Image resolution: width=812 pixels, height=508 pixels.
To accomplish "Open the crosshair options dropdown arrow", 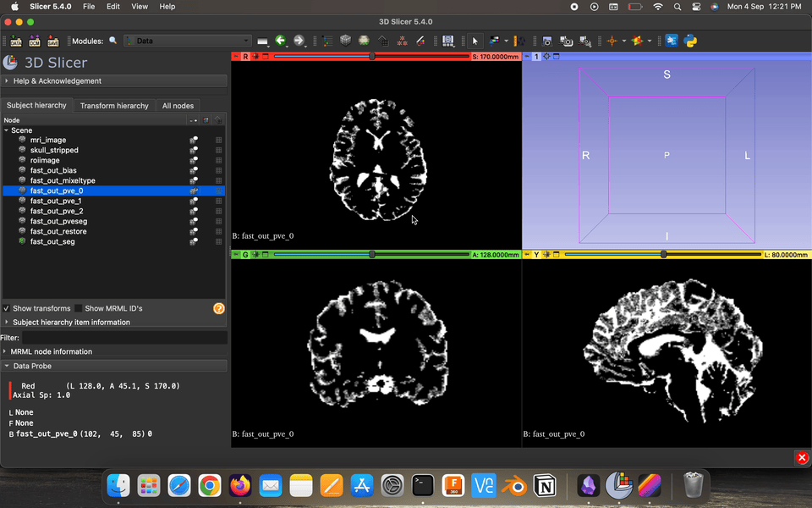I will click(624, 41).
